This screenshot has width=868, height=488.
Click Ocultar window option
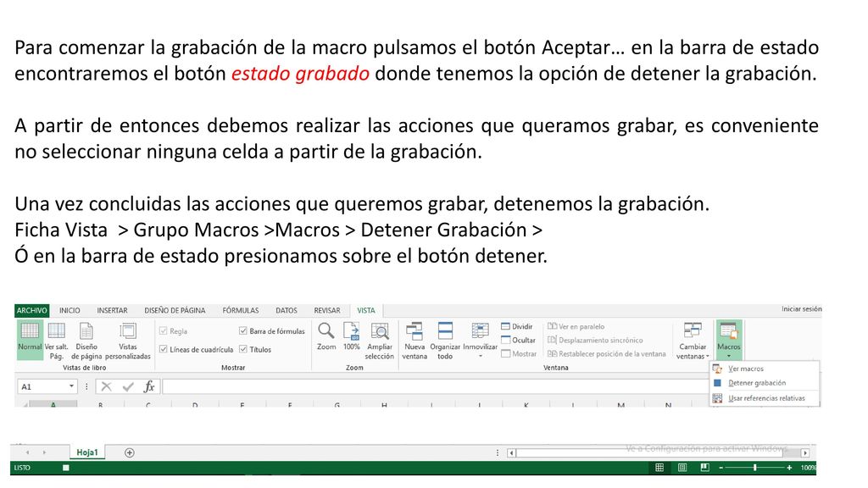518,340
